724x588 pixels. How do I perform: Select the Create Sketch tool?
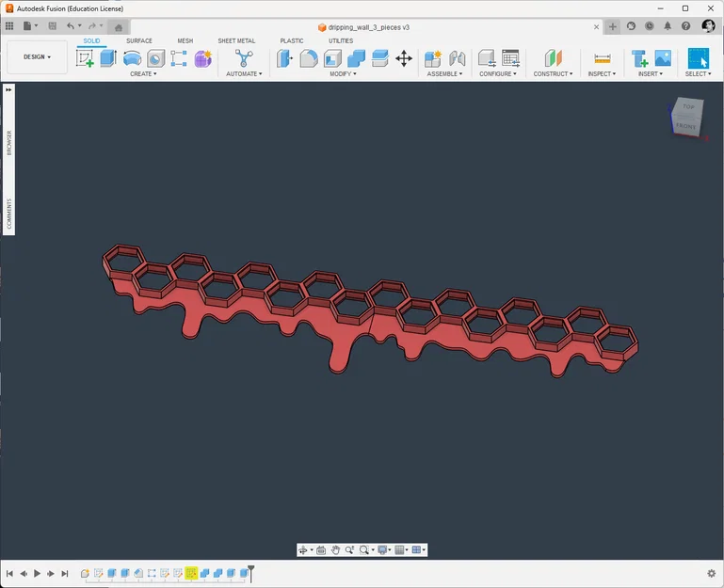click(x=85, y=58)
